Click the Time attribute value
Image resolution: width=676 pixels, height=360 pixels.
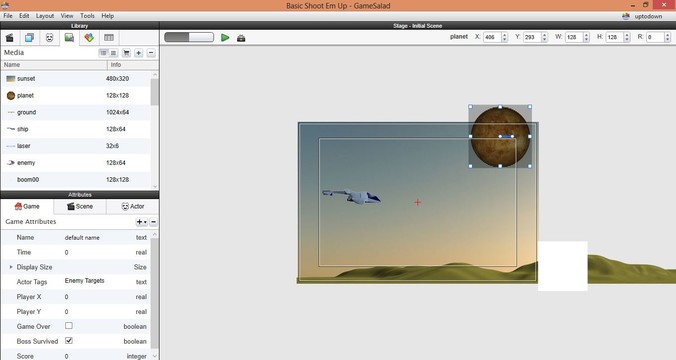(x=66, y=252)
